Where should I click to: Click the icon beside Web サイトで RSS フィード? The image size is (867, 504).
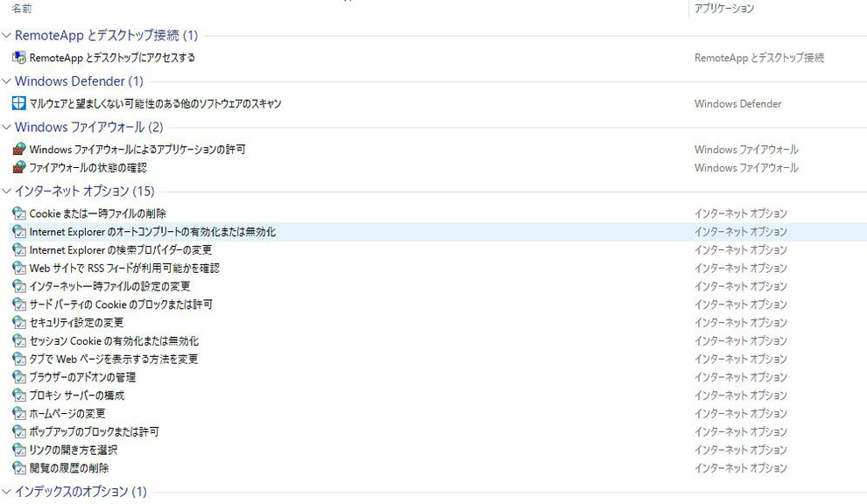pos(18,268)
